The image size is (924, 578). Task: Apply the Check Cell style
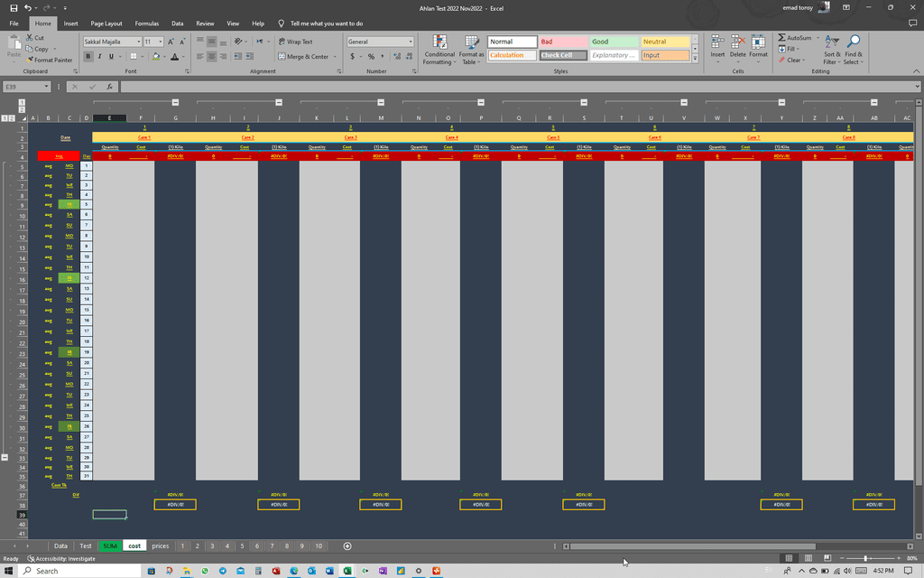563,55
